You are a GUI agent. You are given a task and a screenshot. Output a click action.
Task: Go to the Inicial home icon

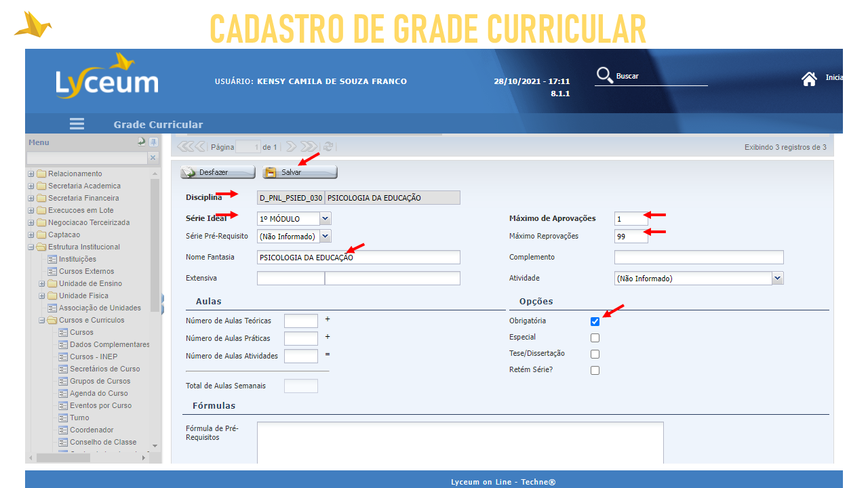(809, 79)
